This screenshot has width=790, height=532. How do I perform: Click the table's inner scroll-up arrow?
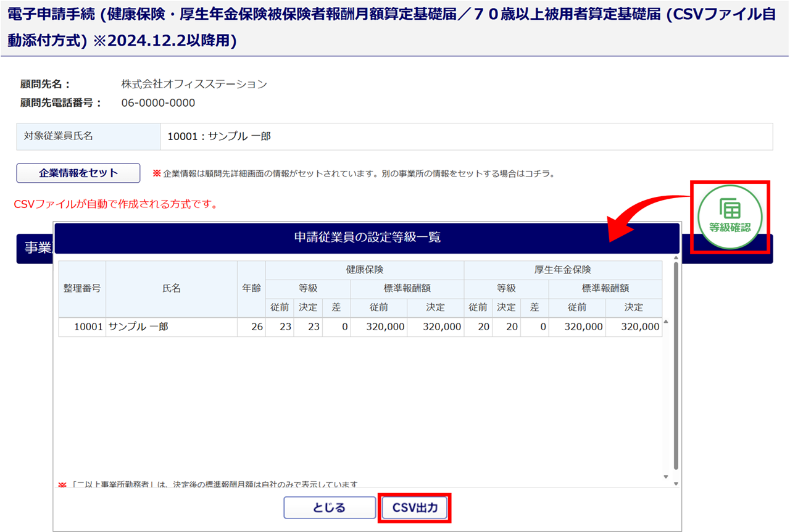click(x=665, y=322)
